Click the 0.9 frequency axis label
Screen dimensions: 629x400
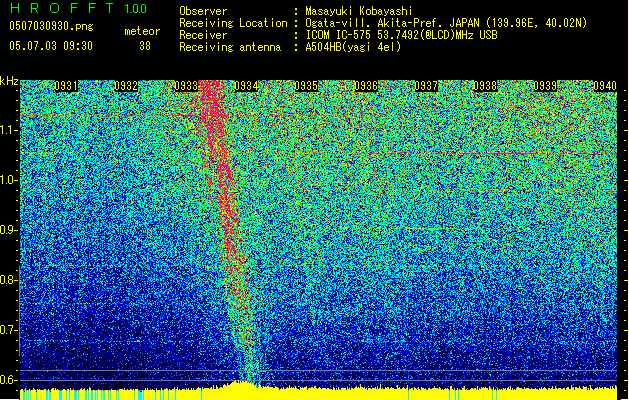click(x=8, y=230)
